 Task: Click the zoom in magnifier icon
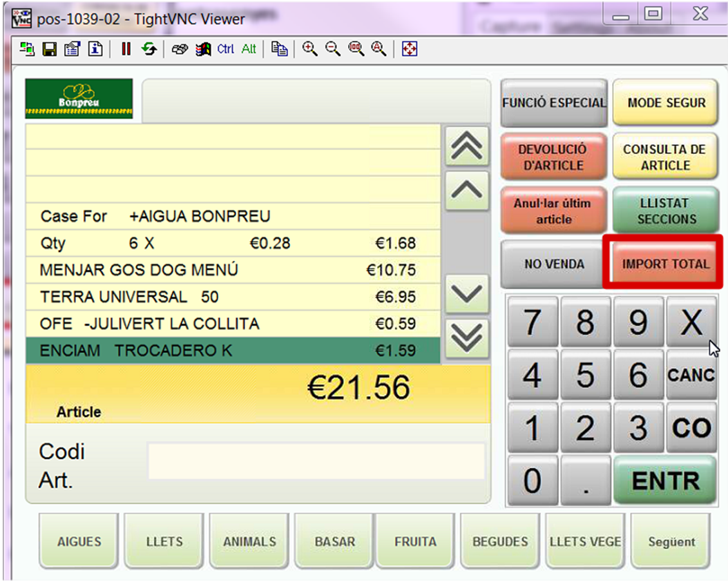point(310,50)
